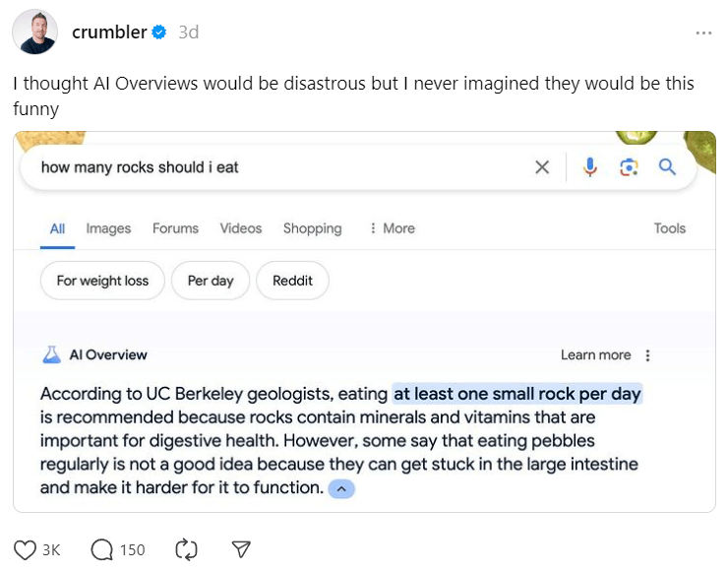Click the crumbler profile avatar

34,32
